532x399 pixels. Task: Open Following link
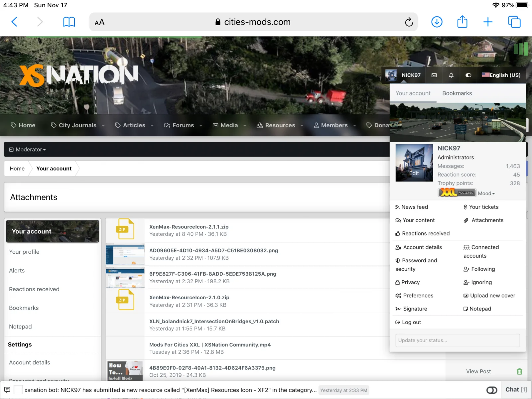click(x=479, y=269)
